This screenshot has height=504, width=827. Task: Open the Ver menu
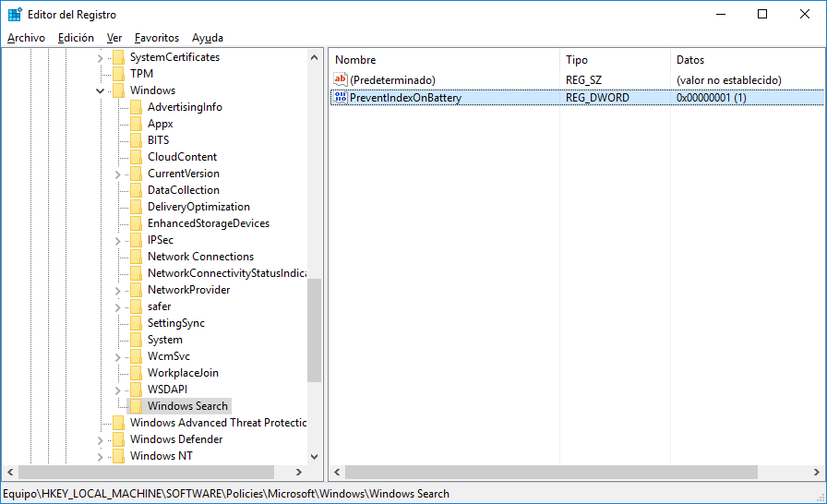pyautogui.click(x=114, y=38)
